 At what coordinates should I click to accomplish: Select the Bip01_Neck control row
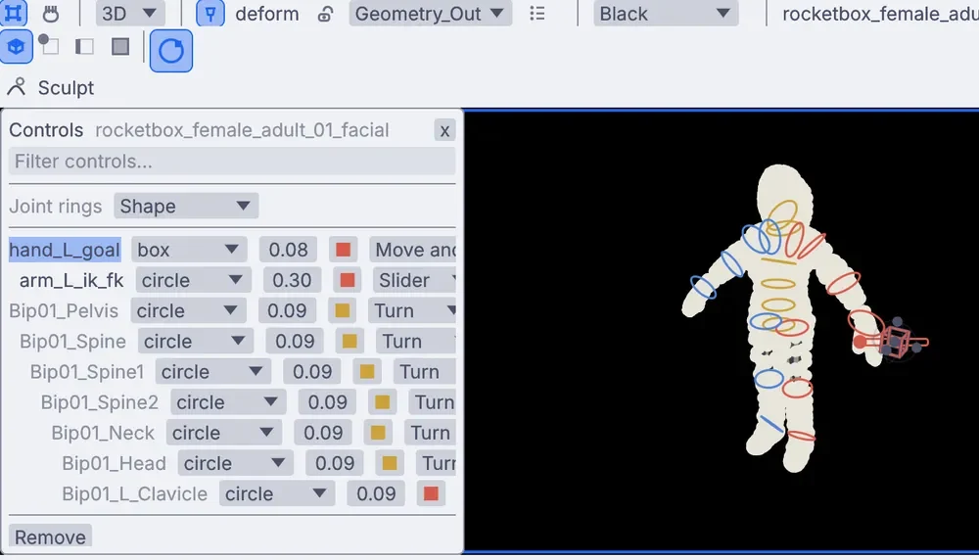coord(103,434)
